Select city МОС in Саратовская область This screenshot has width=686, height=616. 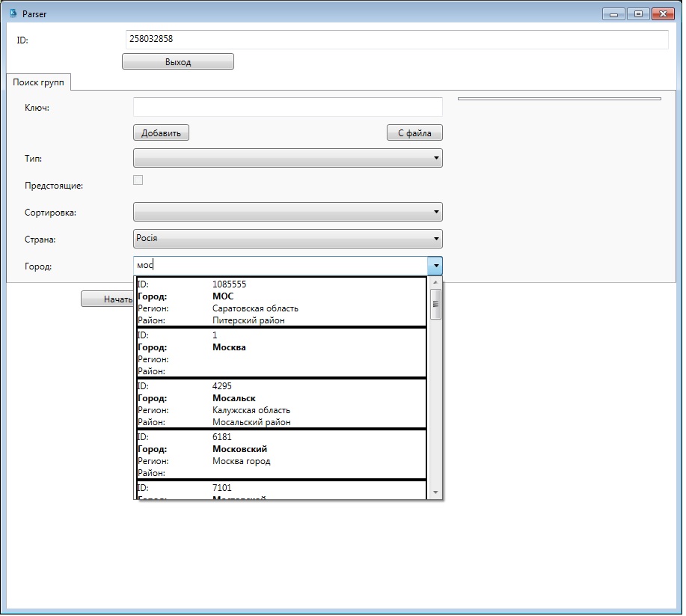click(x=281, y=302)
